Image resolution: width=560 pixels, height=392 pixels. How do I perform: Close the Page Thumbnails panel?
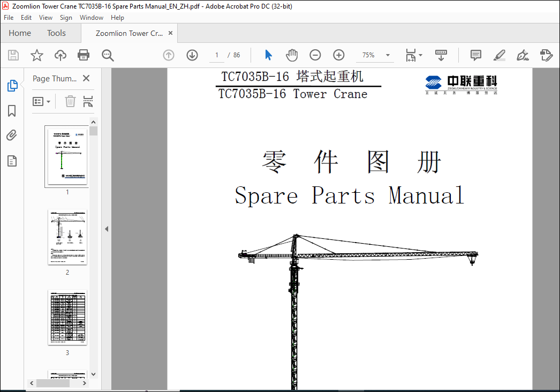point(86,78)
